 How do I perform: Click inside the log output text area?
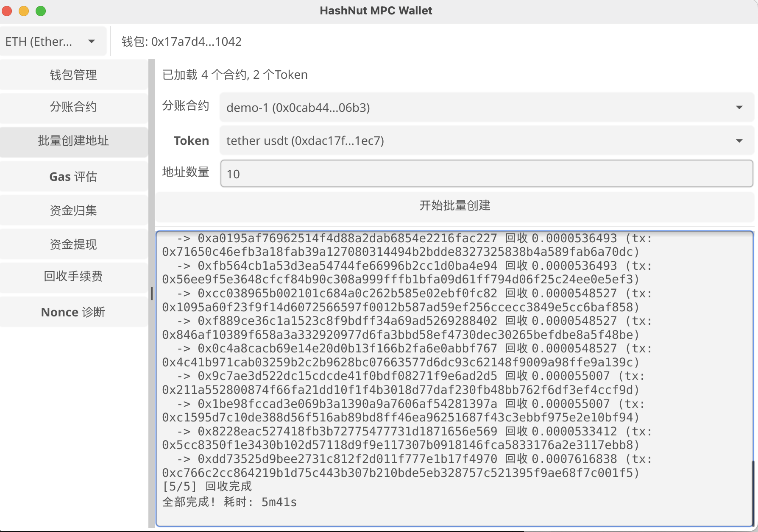pos(454,379)
